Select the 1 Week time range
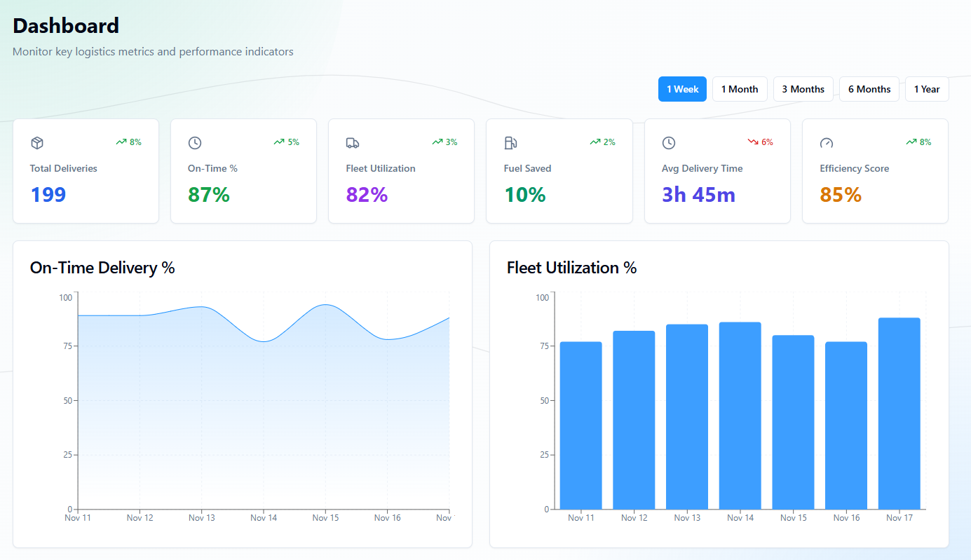This screenshot has height=560, width=971. 682,89
